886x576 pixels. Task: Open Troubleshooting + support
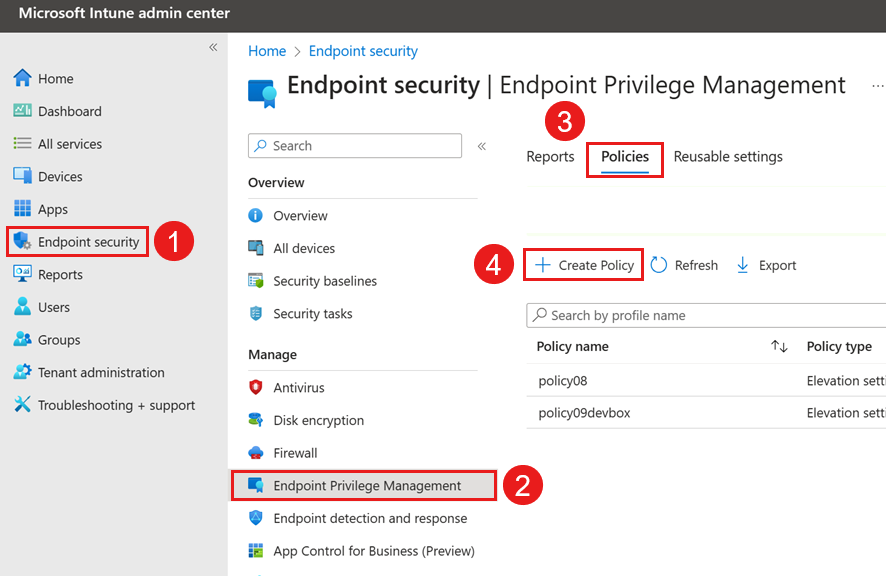click(x=104, y=405)
